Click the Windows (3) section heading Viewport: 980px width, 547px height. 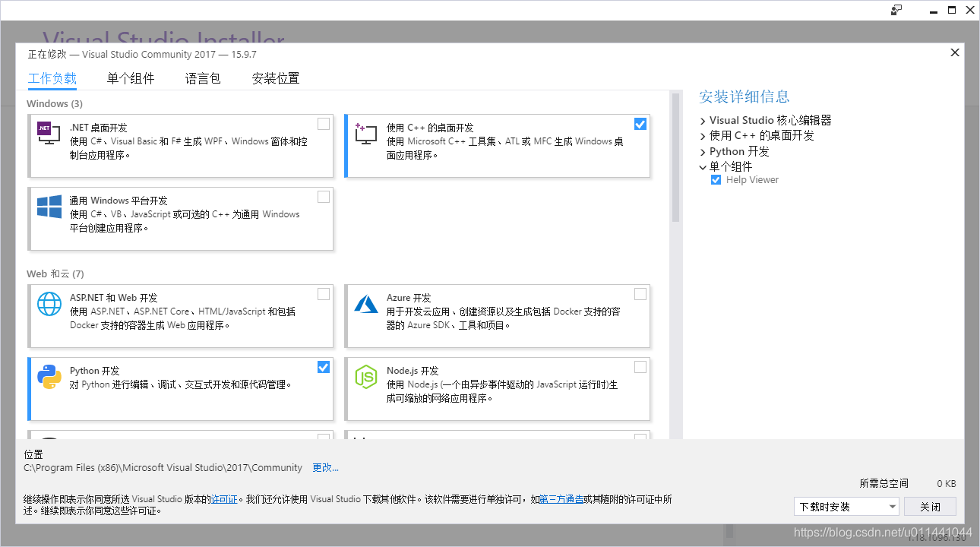tap(55, 103)
